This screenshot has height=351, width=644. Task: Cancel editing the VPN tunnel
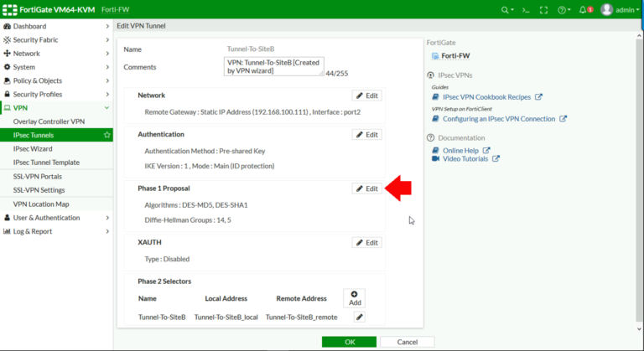point(407,342)
